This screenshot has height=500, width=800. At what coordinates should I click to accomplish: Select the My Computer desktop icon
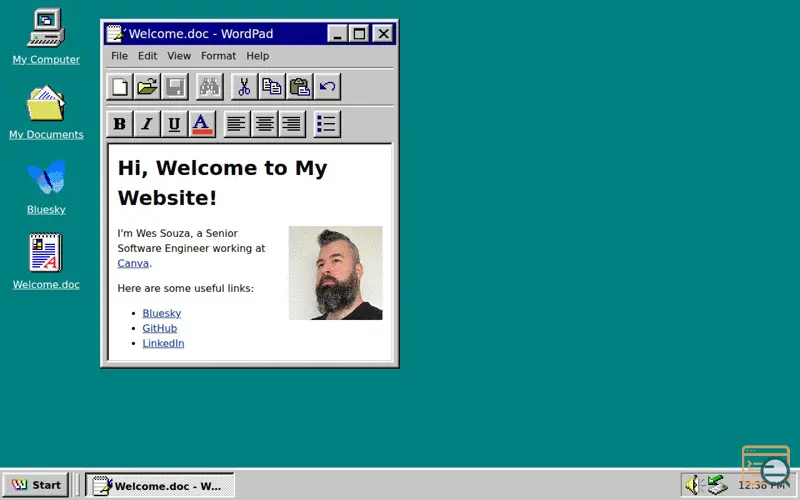pos(46,36)
